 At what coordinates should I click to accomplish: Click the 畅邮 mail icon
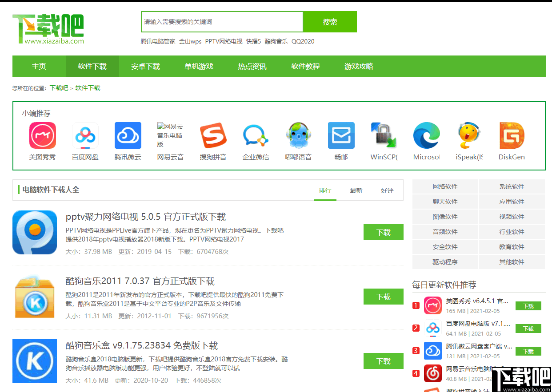pyautogui.click(x=341, y=135)
